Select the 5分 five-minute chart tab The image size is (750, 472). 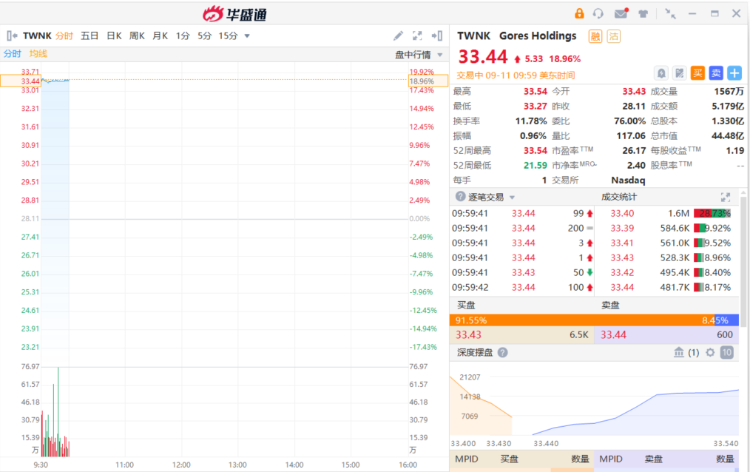[x=204, y=36]
